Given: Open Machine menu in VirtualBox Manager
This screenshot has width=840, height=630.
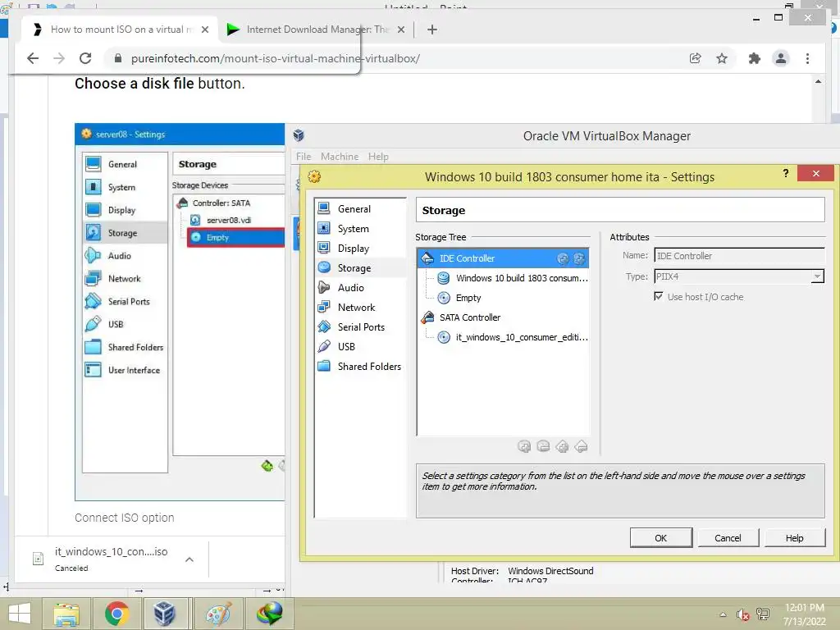Looking at the screenshot, I should [x=340, y=157].
